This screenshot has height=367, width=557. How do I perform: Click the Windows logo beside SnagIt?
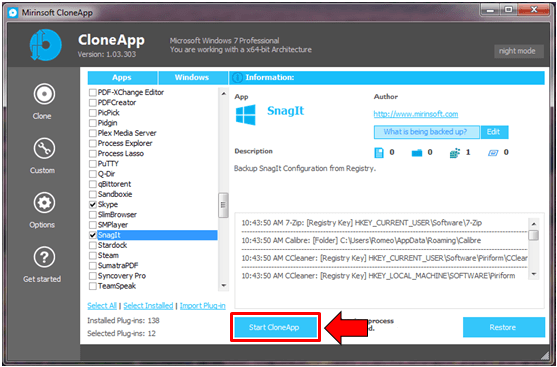click(245, 114)
